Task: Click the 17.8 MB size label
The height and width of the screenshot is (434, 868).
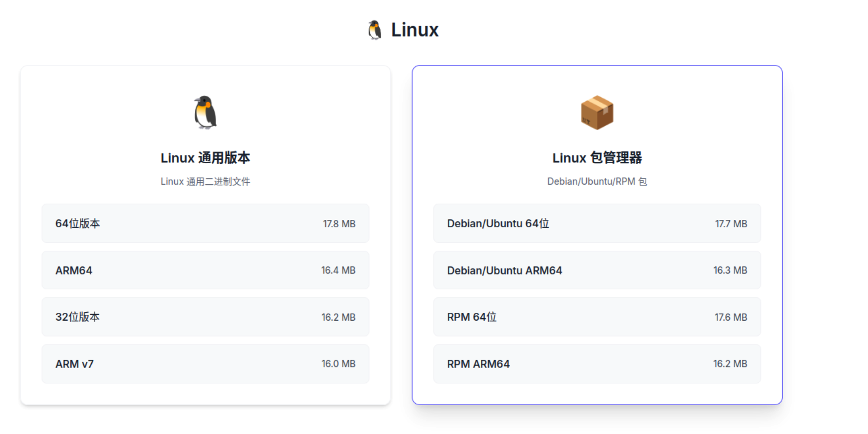Action: click(x=339, y=224)
